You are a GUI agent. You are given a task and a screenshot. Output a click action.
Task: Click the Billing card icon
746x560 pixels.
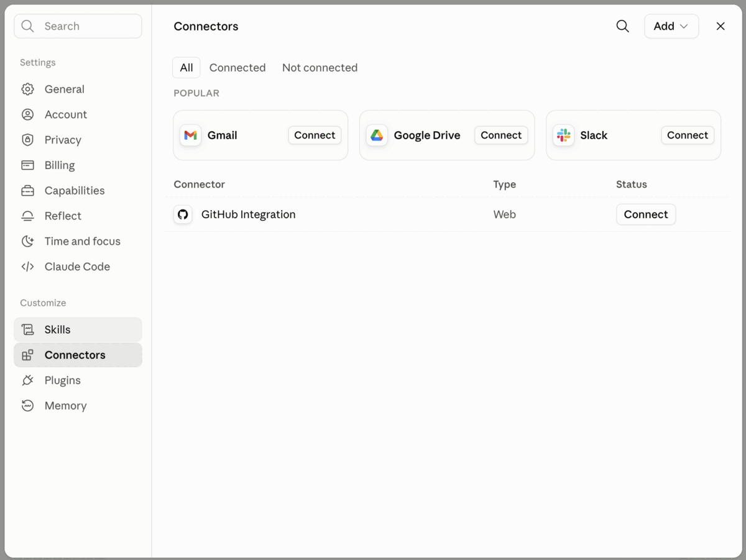pyautogui.click(x=27, y=165)
